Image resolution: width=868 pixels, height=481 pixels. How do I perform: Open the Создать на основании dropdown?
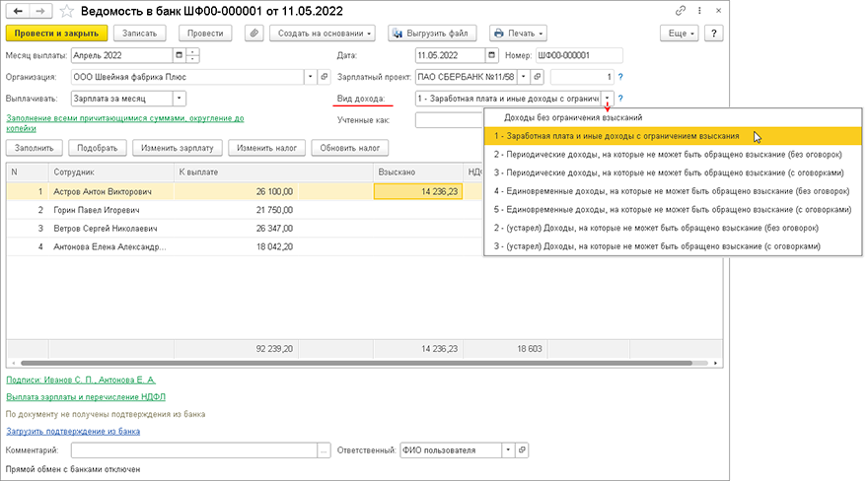(323, 34)
